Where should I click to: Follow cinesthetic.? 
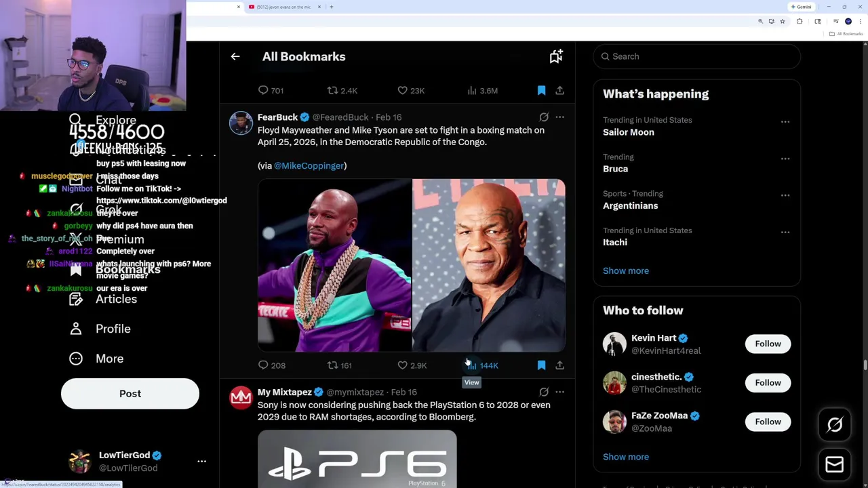tap(768, 383)
